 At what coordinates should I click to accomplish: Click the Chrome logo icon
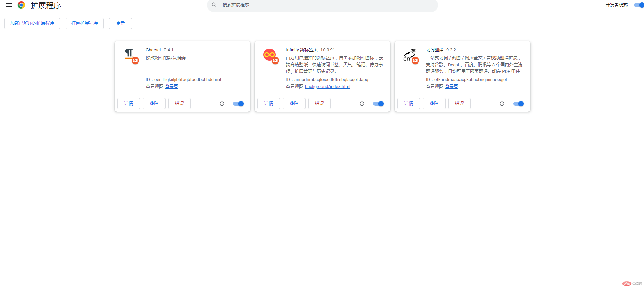point(21,5)
